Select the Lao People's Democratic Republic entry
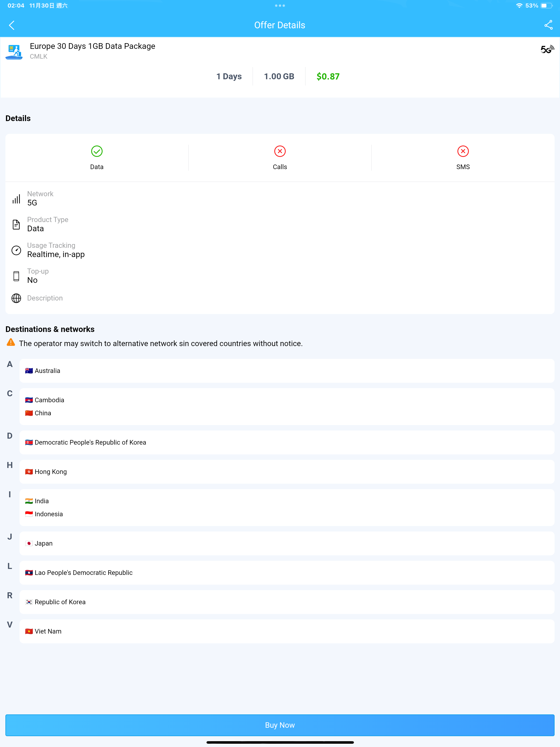The image size is (560, 747). coord(287,573)
